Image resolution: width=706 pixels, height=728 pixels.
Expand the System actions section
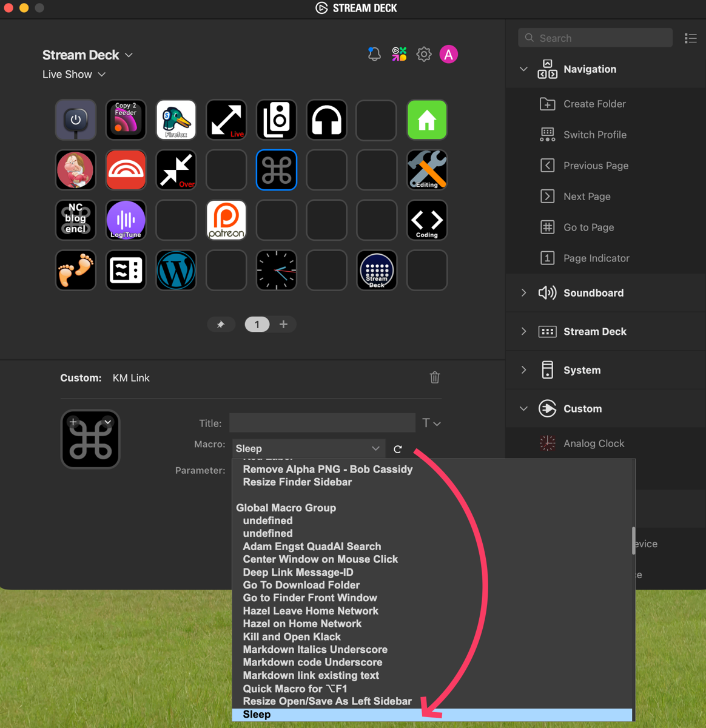point(523,370)
